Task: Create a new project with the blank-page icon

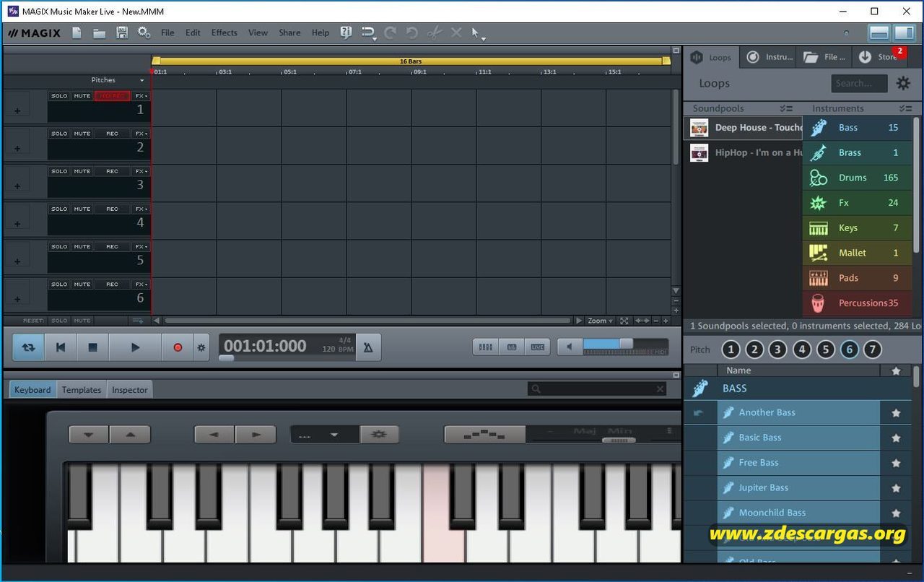Action: click(x=77, y=32)
